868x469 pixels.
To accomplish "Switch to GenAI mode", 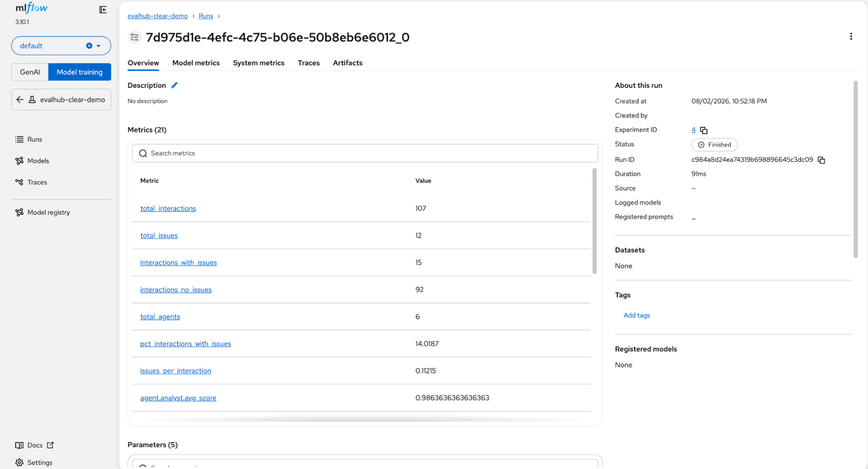I will 30,72.
